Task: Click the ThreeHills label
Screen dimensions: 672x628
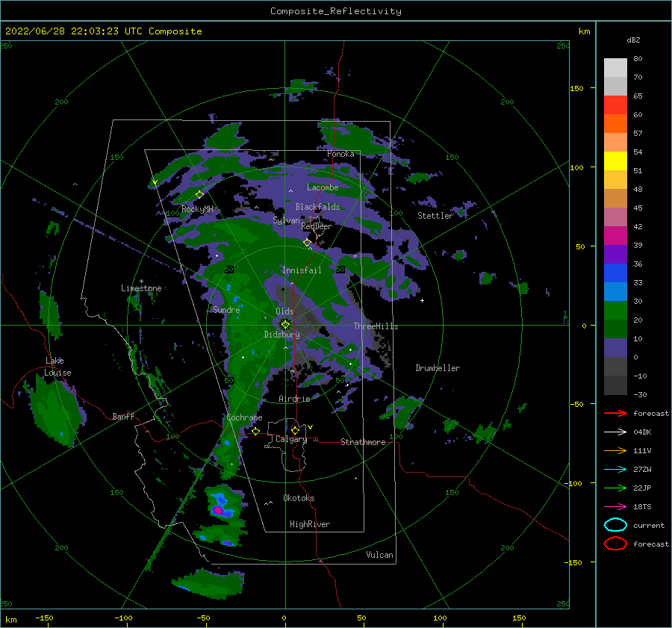Action: (x=376, y=326)
